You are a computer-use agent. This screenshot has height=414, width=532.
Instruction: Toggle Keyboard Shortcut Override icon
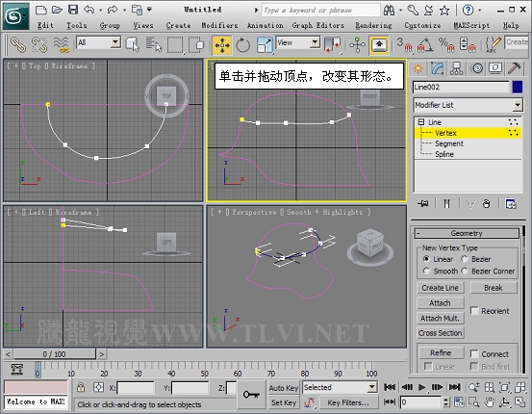tap(379, 45)
